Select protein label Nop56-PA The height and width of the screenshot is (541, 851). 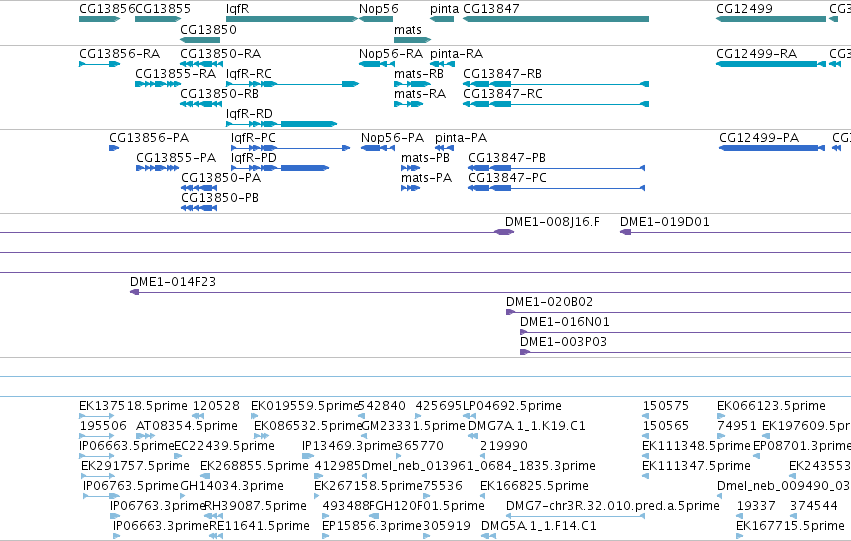coord(392,138)
